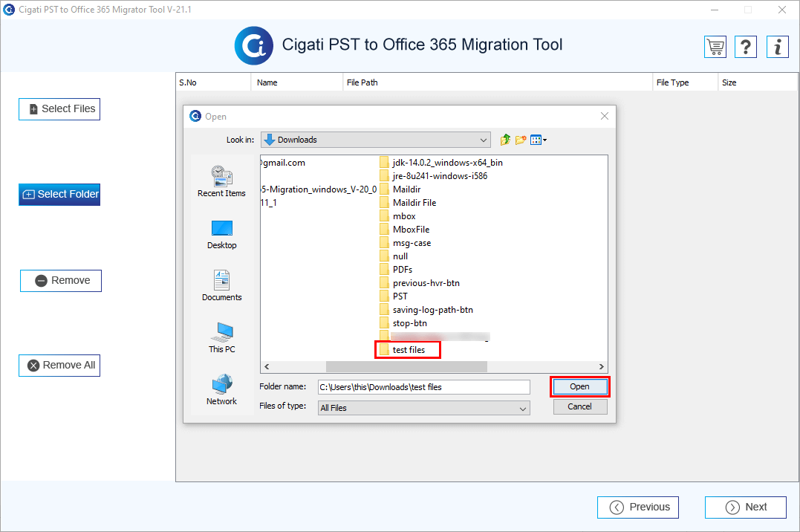The height and width of the screenshot is (532, 800).
Task: Create a new folder icon
Action: [x=521, y=140]
